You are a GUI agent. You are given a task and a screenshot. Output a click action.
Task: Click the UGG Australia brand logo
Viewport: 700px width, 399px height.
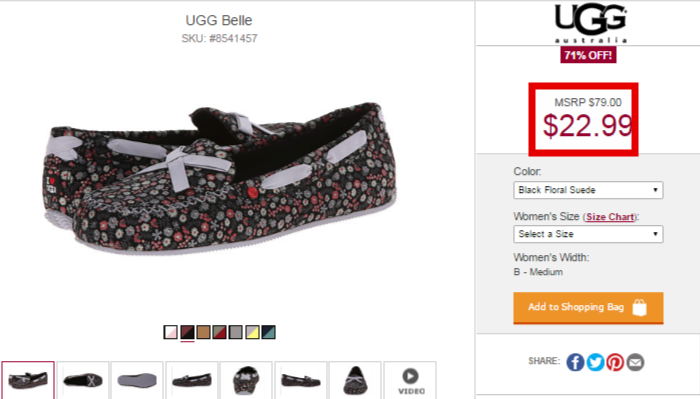tap(591, 23)
